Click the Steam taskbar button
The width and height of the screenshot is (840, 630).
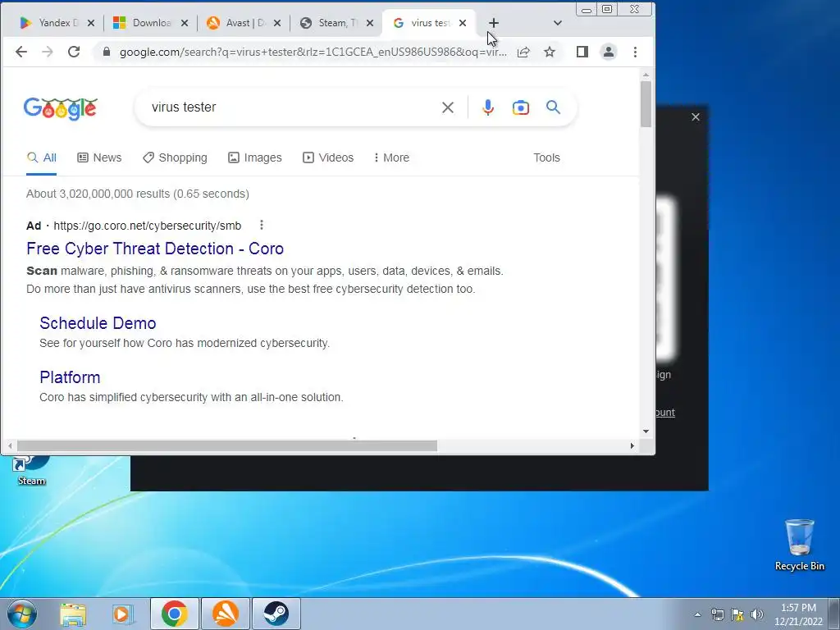(276, 614)
